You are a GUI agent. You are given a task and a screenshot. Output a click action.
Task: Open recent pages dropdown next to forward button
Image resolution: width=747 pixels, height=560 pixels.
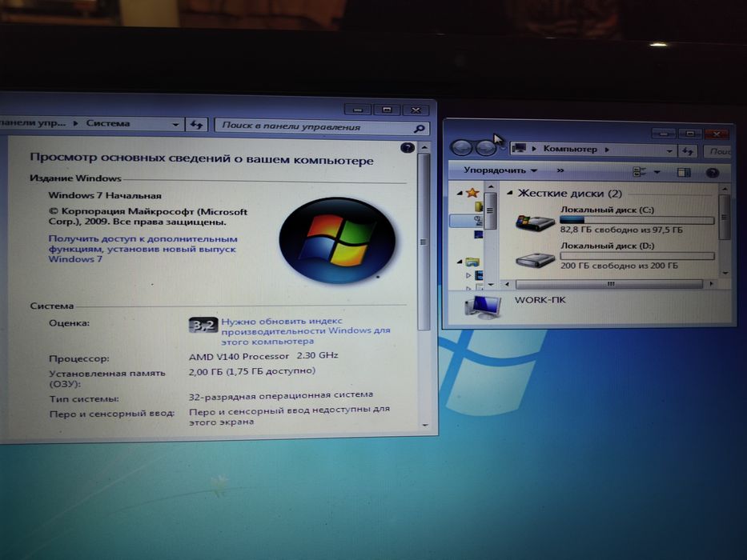(503, 149)
